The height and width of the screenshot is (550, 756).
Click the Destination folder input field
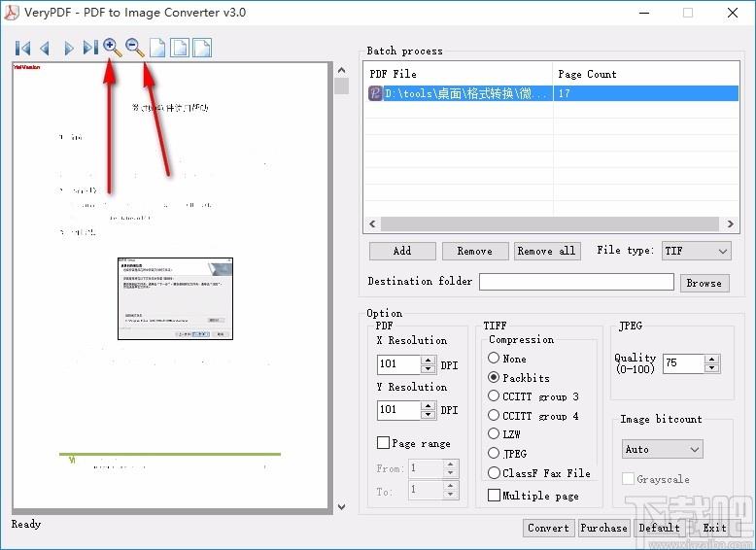[576, 282]
